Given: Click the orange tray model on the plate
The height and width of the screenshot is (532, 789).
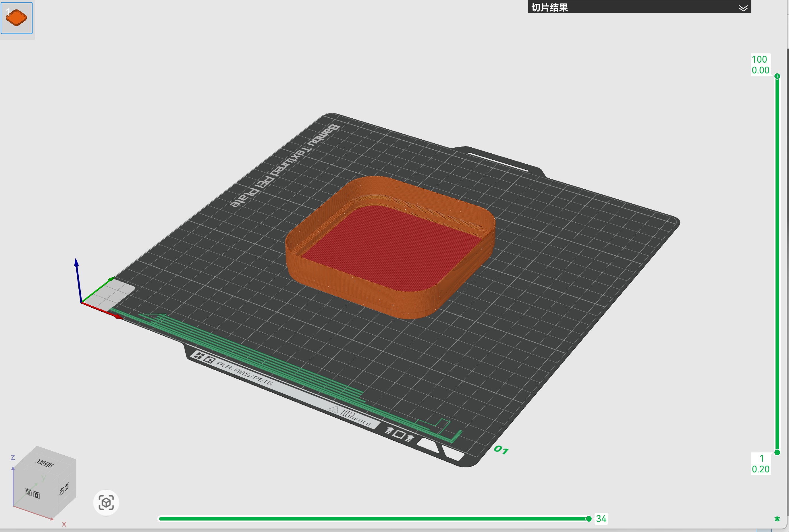Looking at the screenshot, I should (390, 248).
